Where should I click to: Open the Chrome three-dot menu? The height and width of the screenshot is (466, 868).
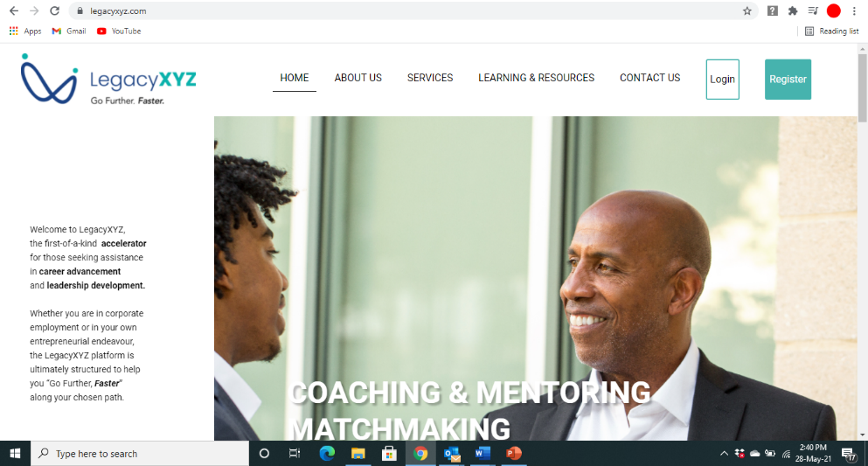[x=854, y=10]
